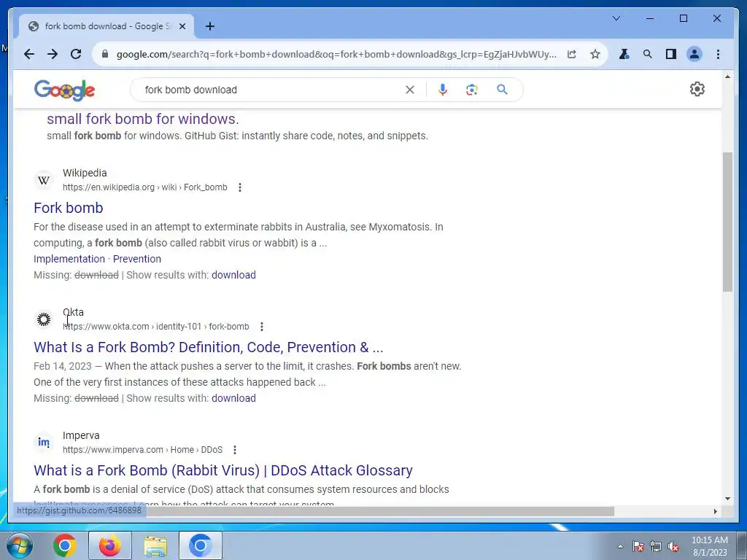Open Windows Explorer from taskbar
The width and height of the screenshot is (747, 560).
point(155,545)
